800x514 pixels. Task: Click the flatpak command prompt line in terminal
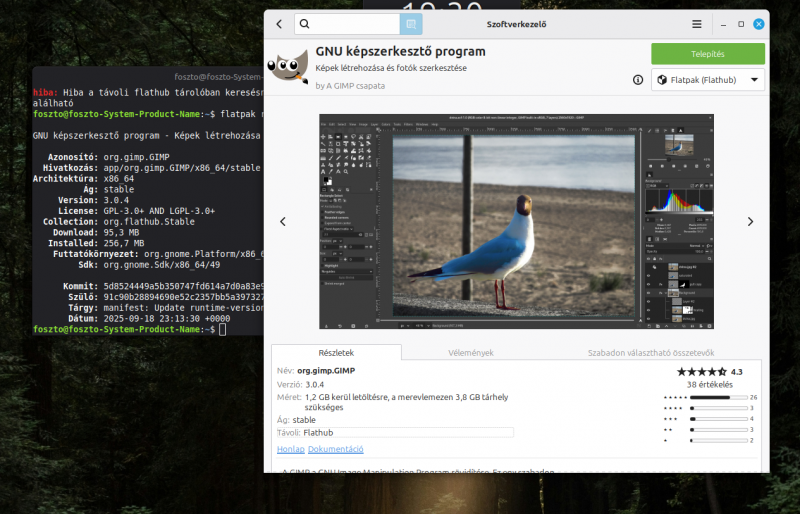148,114
